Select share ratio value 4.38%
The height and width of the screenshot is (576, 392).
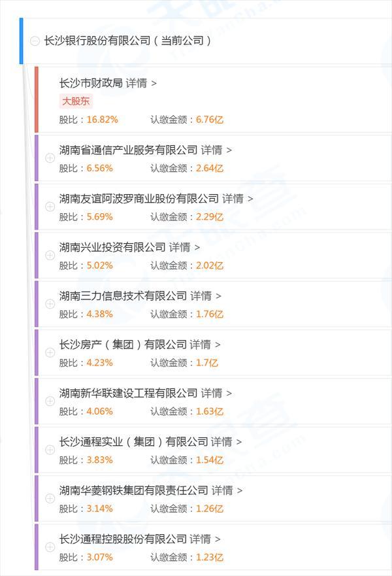pos(100,314)
